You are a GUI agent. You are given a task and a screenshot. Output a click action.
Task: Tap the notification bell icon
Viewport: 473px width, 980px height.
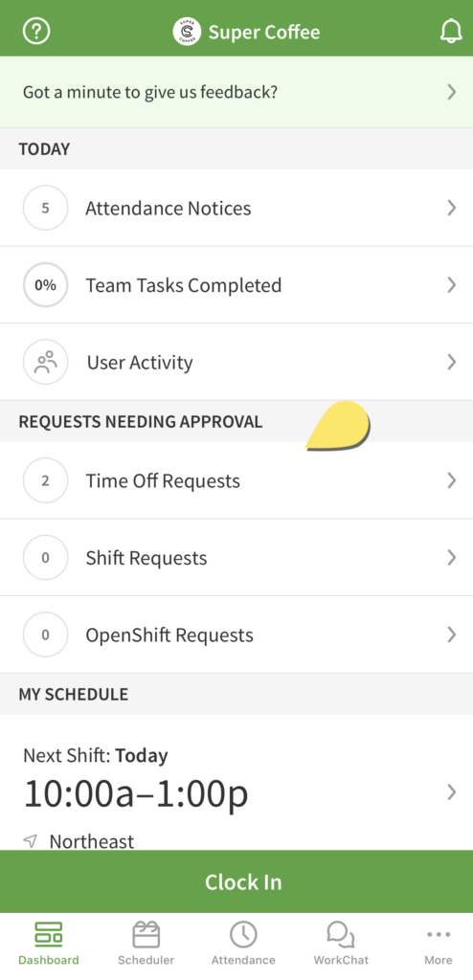pyautogui.click(x=451, y=32)
